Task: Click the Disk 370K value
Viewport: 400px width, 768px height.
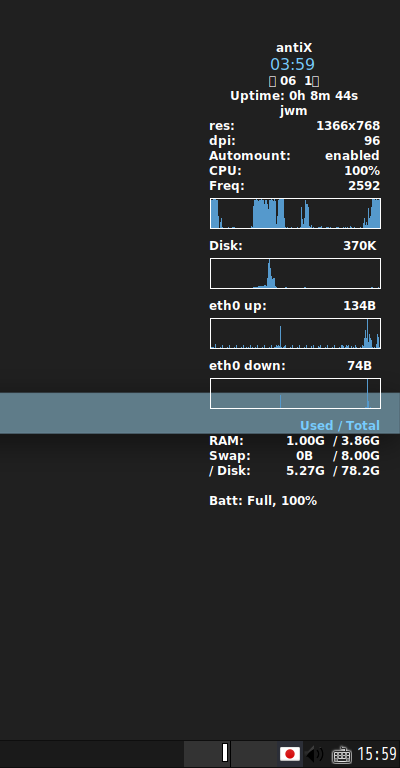Action: click(x=359, y=246)
